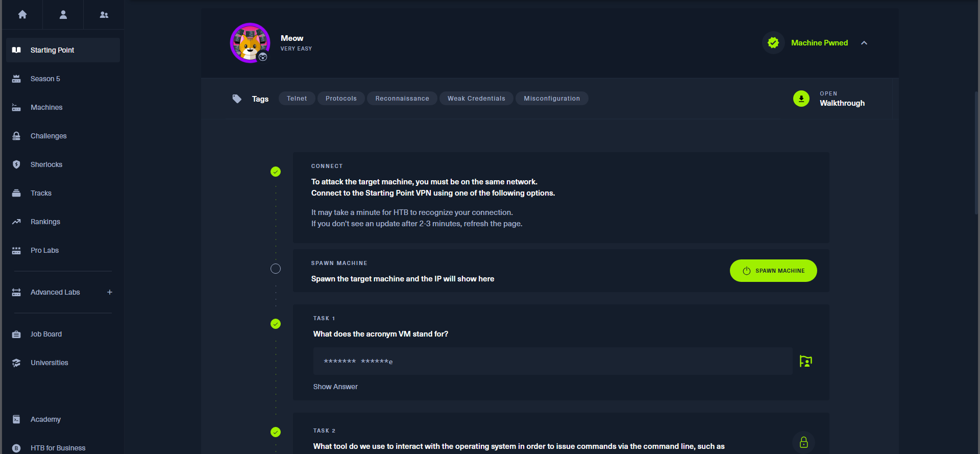Open the teams group icon
Image resolution: width=980 pixels, height=454 pixels.
pos(104,15)
